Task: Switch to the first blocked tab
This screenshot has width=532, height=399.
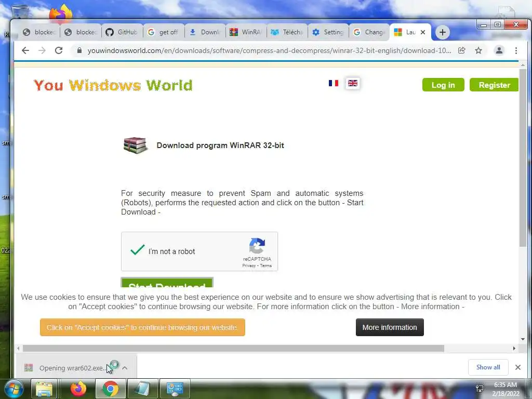Action: (x=38, y=32)
